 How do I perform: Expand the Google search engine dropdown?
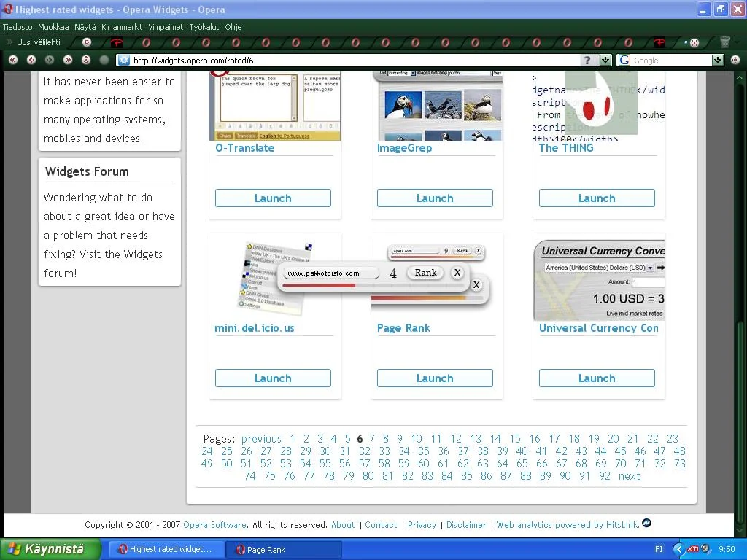(x=718, y=61)
